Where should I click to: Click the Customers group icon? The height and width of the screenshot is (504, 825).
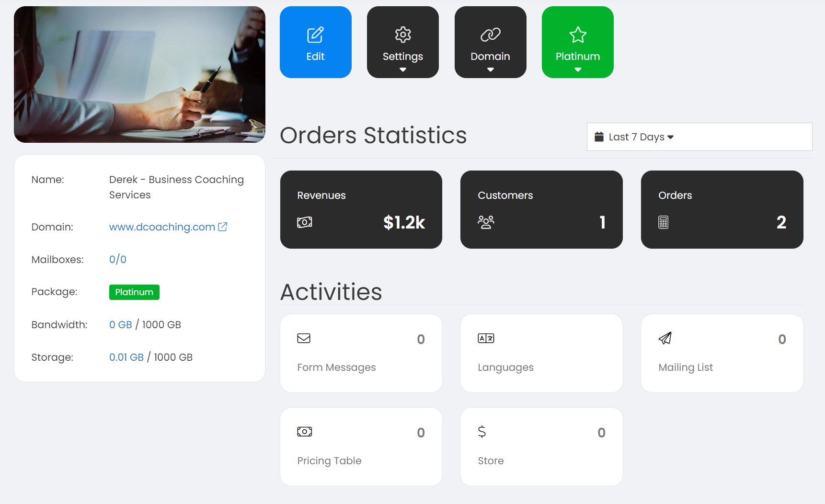(x=485, y=222)
